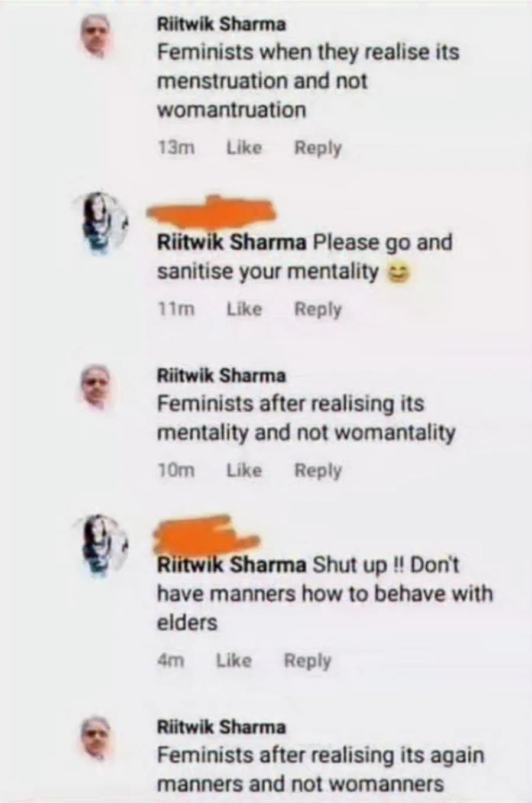The width and height of the screenshot is (532, 803).
Task: Like the comment posted 13m ago
Action: [244, 147]
